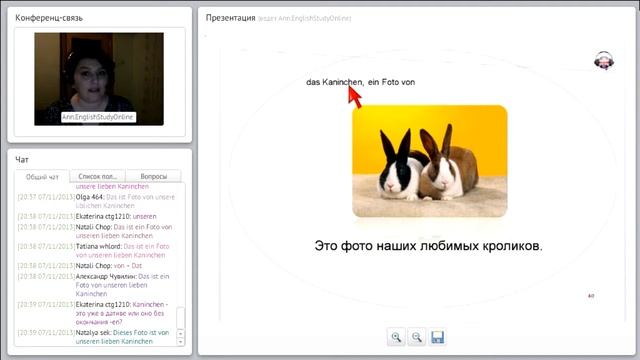The width and height of the screenshot is (640, 360).
Task: Click the presenter webcam video
Action: coord(99,79)
